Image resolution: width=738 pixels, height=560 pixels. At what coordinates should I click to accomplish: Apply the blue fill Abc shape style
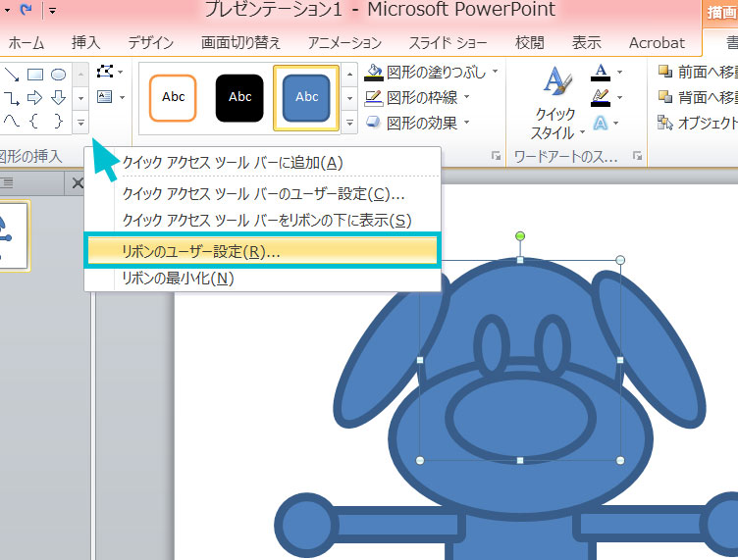[x=306, y=98]
